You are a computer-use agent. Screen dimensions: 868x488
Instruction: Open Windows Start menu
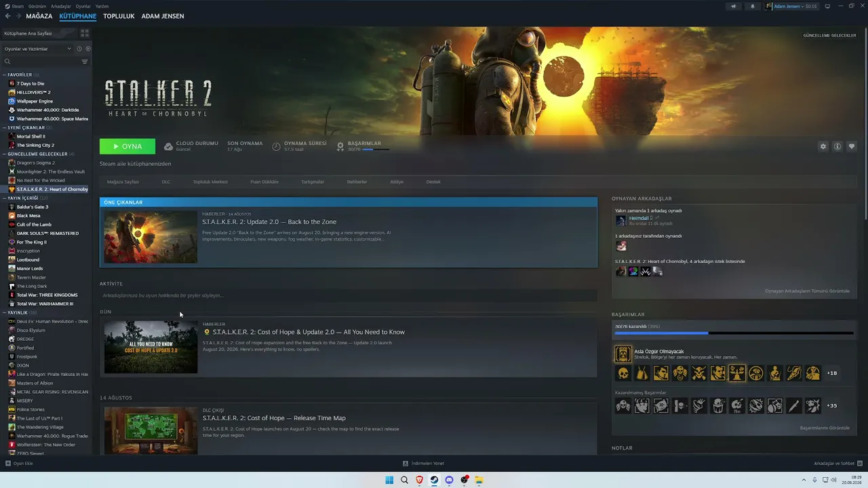389,480
